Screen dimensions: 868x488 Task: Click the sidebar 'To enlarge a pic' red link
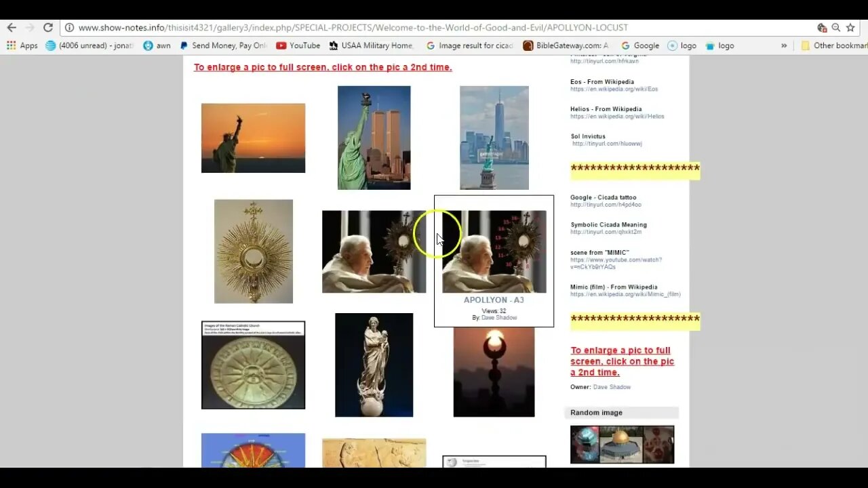[623, 361]
